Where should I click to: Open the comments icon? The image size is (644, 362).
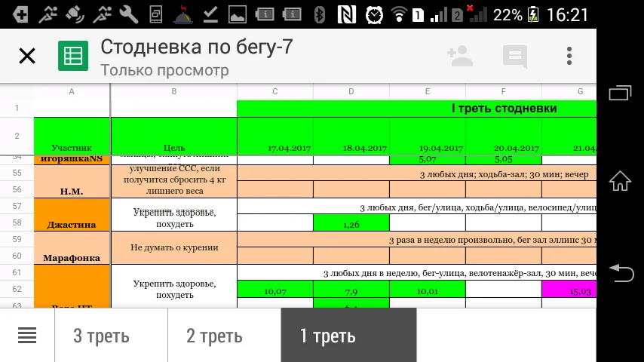(x=514, y=57)
